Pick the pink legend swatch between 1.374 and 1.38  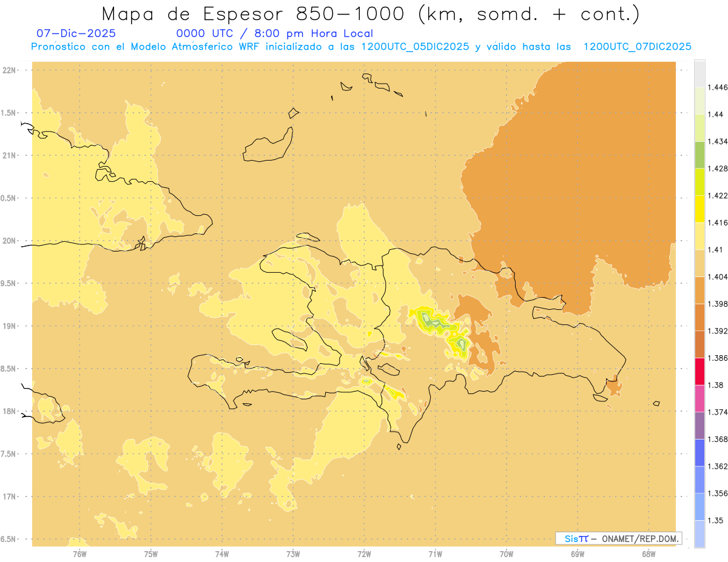pyautogui.click(x=699, y=398)
